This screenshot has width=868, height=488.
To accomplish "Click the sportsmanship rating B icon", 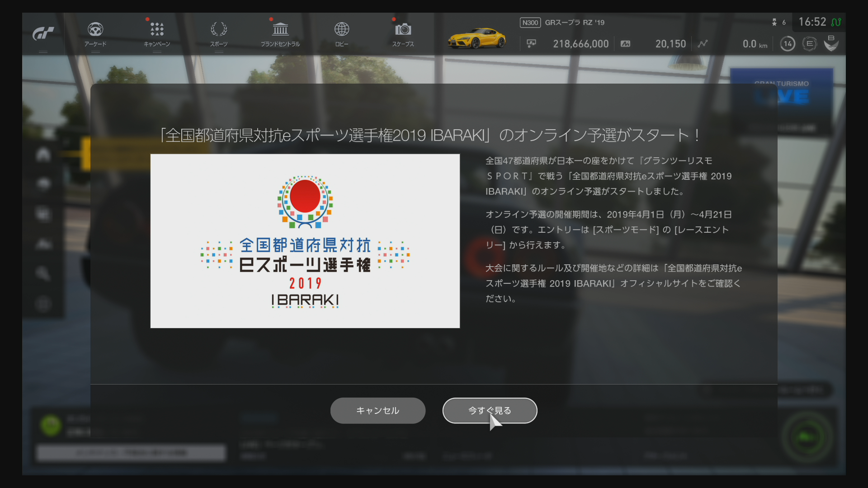I will (x=831, y=43).
